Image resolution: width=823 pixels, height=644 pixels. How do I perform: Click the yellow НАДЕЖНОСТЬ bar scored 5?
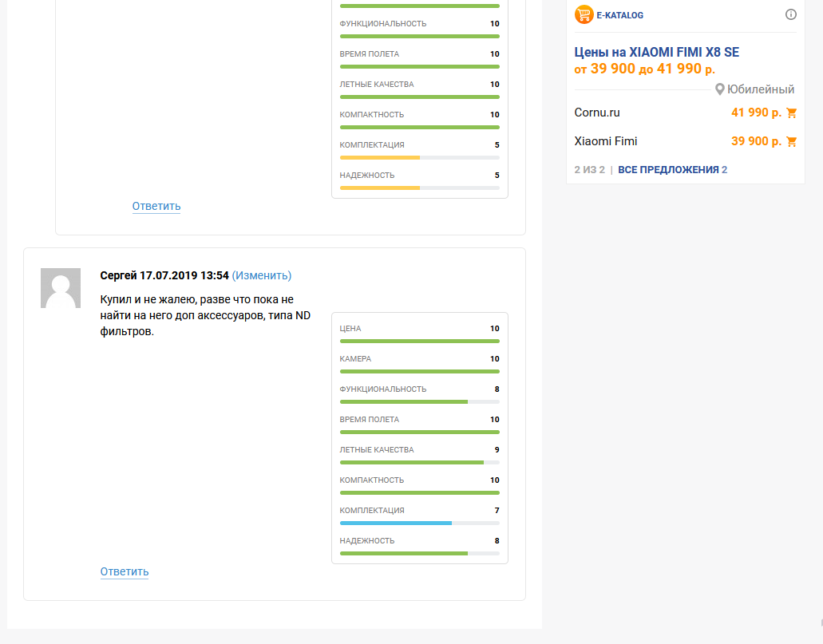419,188
